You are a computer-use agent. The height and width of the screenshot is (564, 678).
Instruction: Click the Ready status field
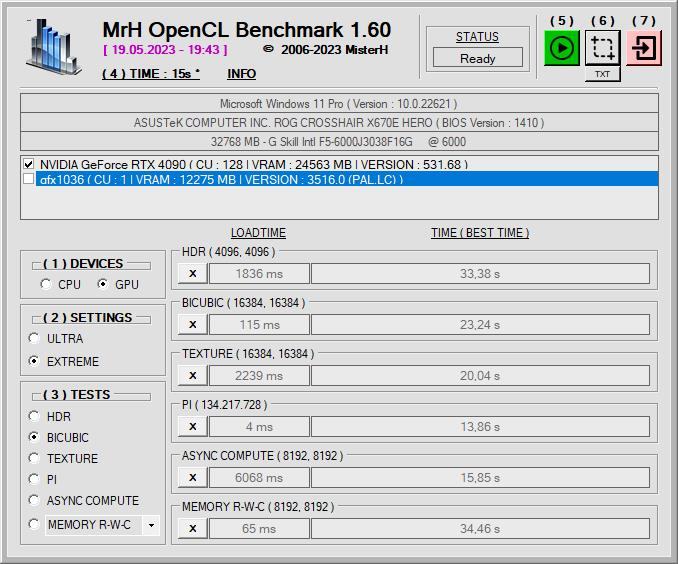[x=477, y=58]
